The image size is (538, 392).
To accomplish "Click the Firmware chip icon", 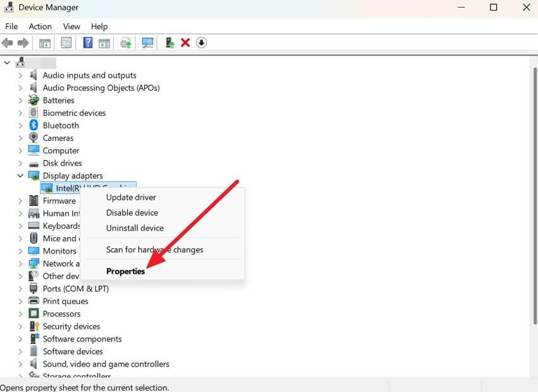I will click(34, 200).
